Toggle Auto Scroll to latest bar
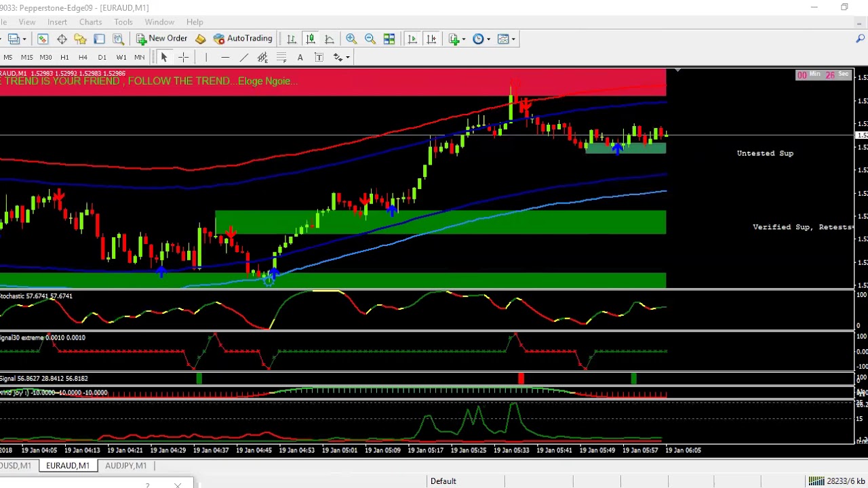This screenshot has width=868, height=488. (412, 39)
